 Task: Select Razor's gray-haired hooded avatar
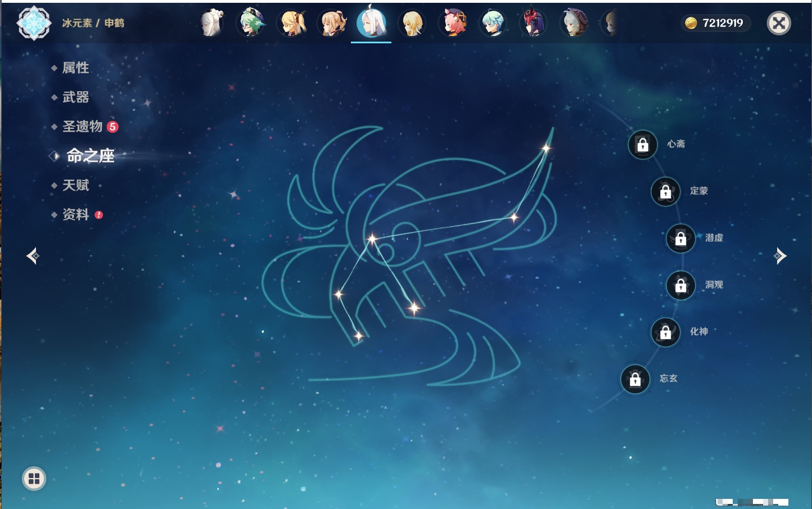pyautogui.click(x=574, y=23)
